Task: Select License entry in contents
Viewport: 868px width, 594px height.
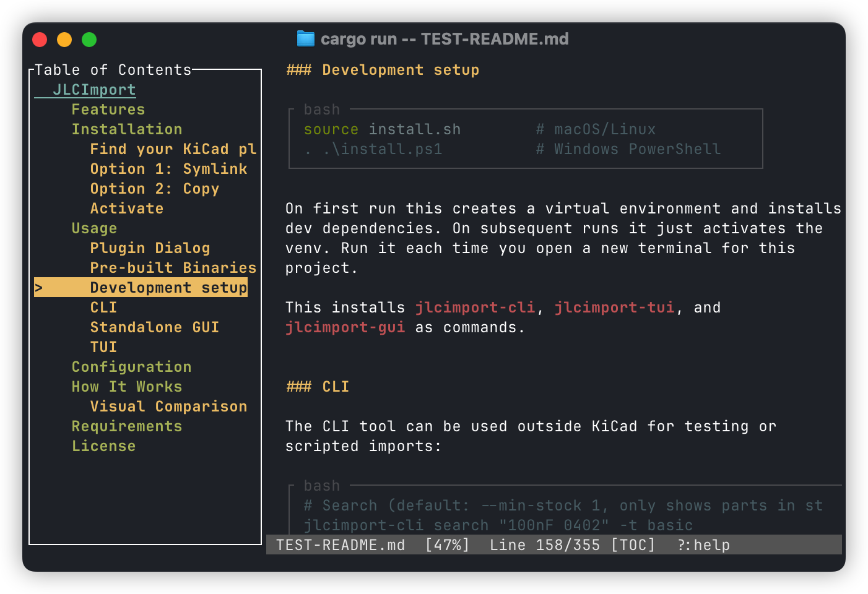Action: [103, 446]
